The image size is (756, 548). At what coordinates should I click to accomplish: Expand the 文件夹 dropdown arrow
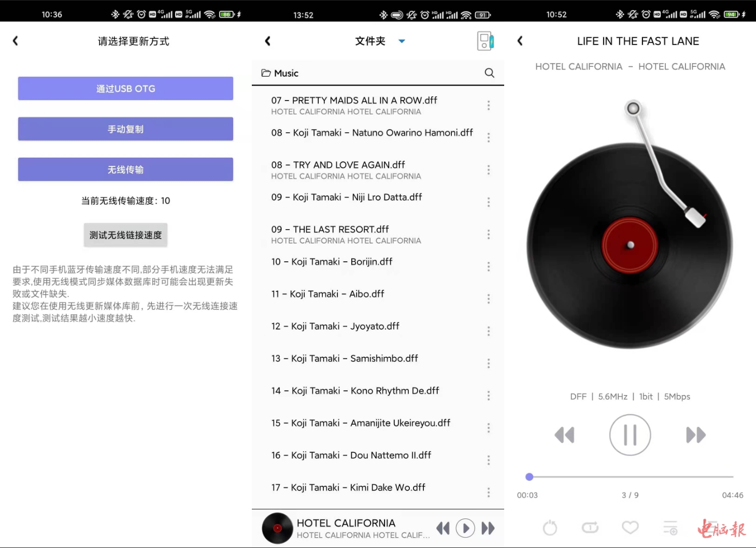402,41
